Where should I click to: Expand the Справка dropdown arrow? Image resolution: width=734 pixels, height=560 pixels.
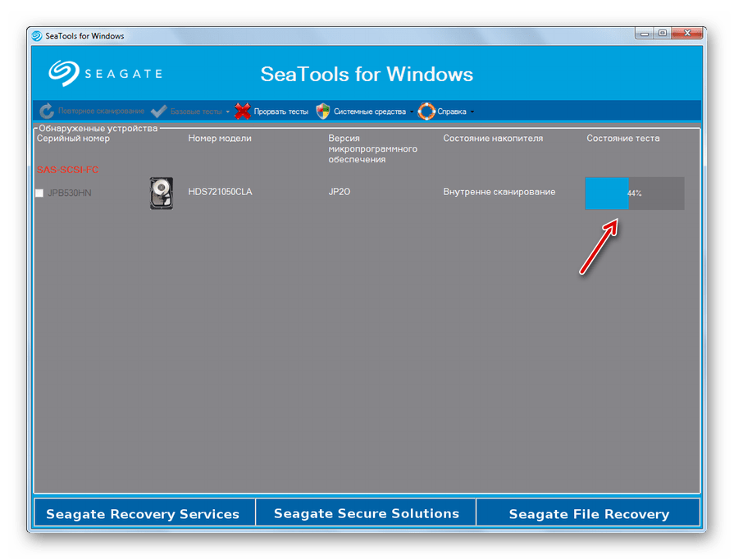(x=472, y=112)
